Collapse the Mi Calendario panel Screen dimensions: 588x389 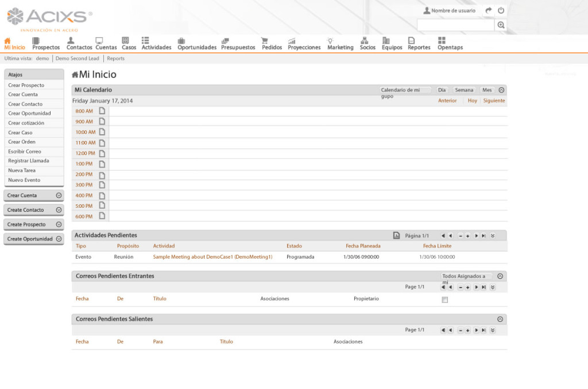click(x=501, y=90)
